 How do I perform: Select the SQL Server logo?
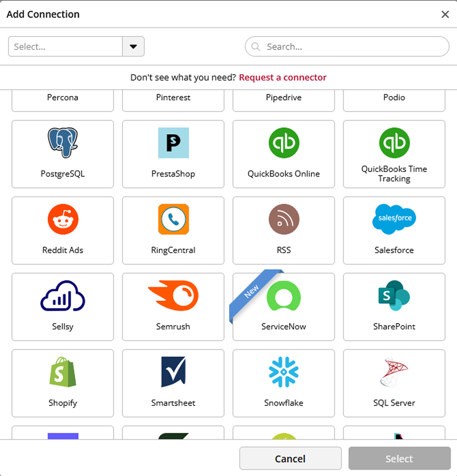[394, 372]
